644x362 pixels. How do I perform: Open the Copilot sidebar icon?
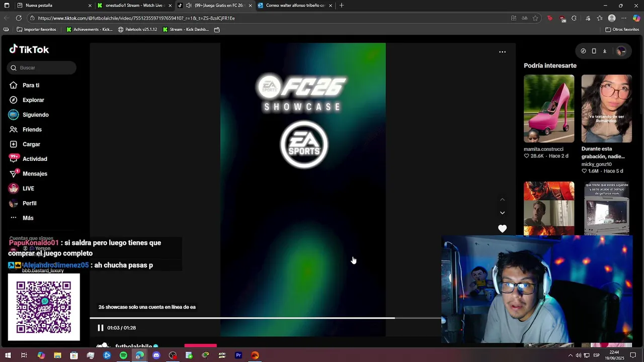[x=636, y=18]
